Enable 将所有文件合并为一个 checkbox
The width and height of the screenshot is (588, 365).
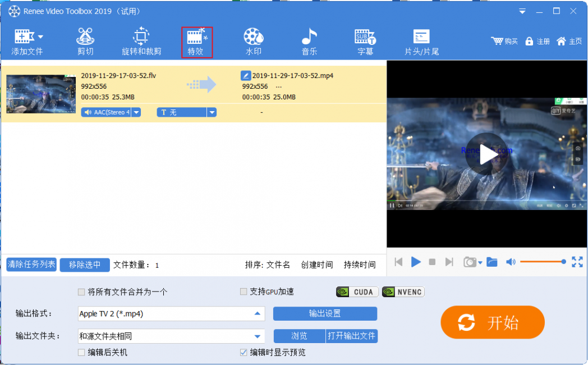tap(81, 292)
